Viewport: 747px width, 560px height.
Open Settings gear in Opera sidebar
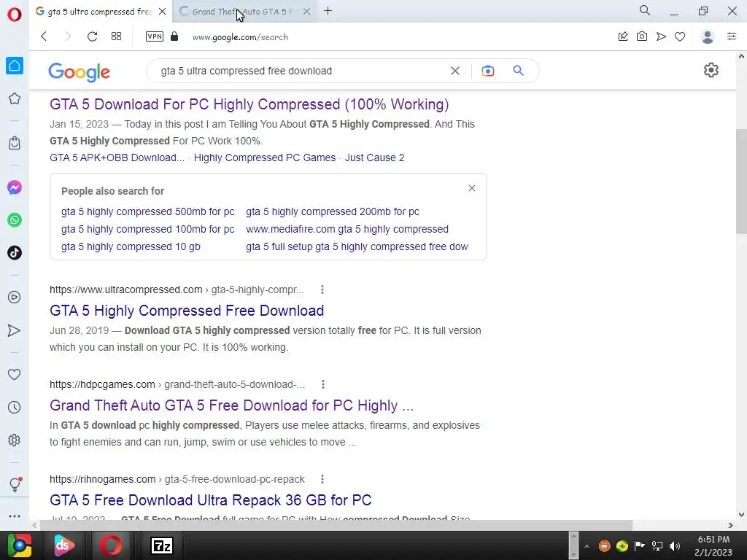point(15,440)
